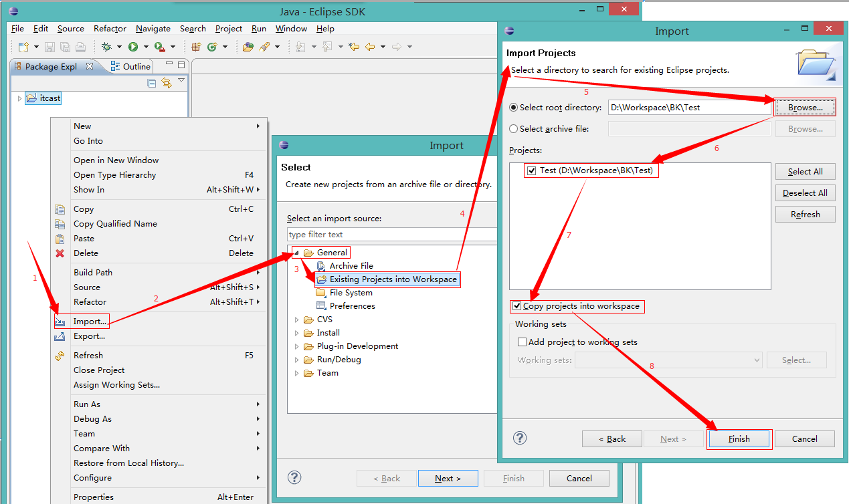
Task: Click the Back navigation arrow icon
Action: coord(369,47)
